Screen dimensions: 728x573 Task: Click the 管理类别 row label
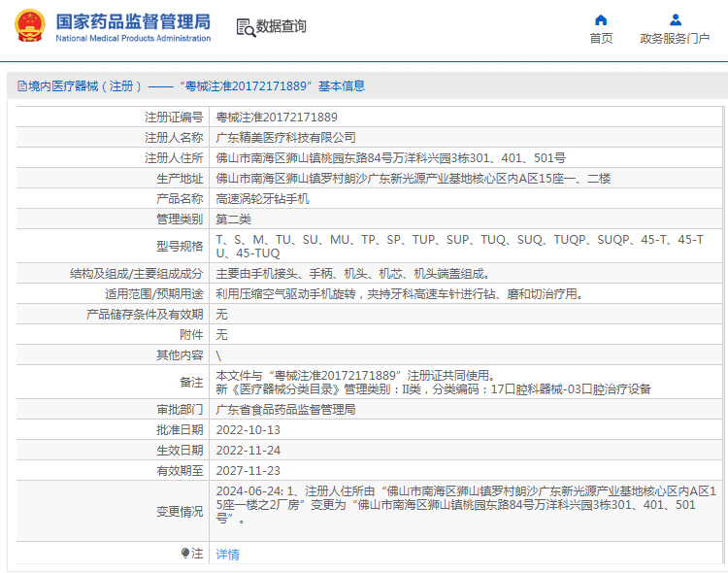tap(180, 219)
